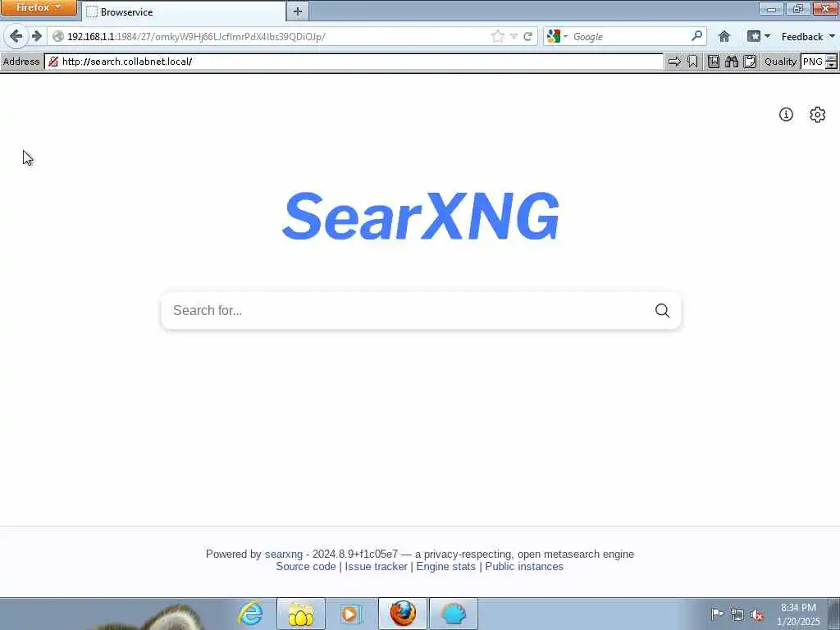
Task: Expand the bookmarks menu dropdown arrow
Action: click(767, 36)
